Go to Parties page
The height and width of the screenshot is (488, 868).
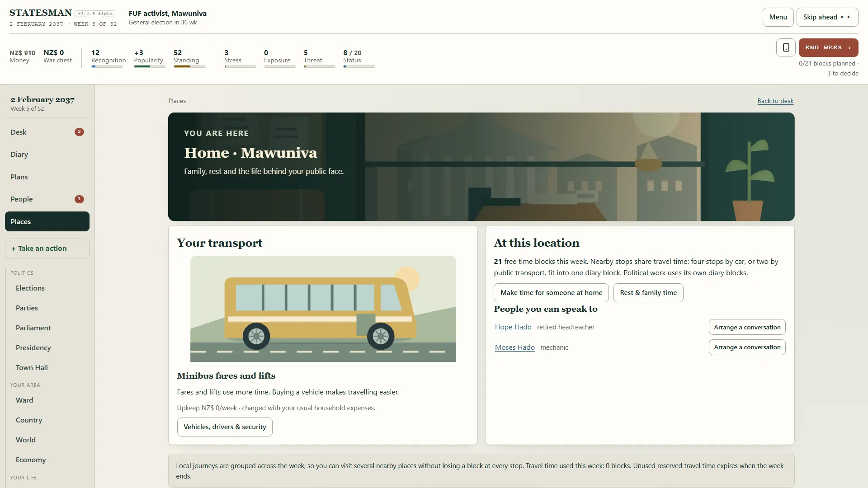pos(27,308)
